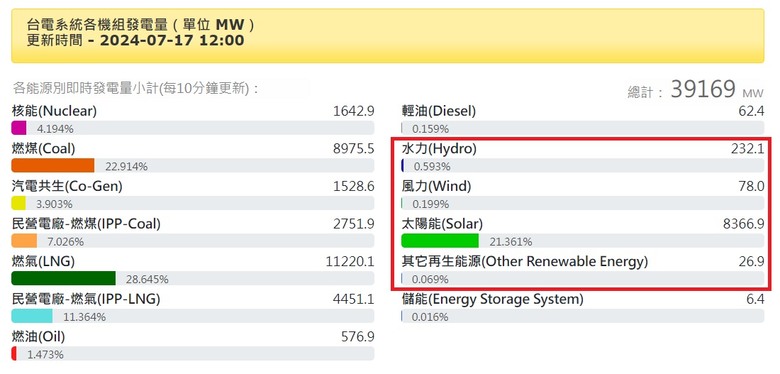
Task: Select the LNG value 11220.1
Action: coord(350,261)
